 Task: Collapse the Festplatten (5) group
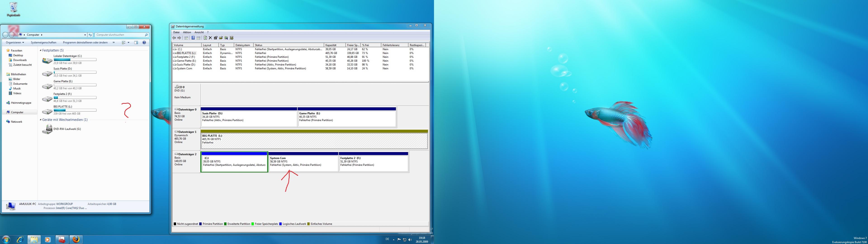click(41, 50)
